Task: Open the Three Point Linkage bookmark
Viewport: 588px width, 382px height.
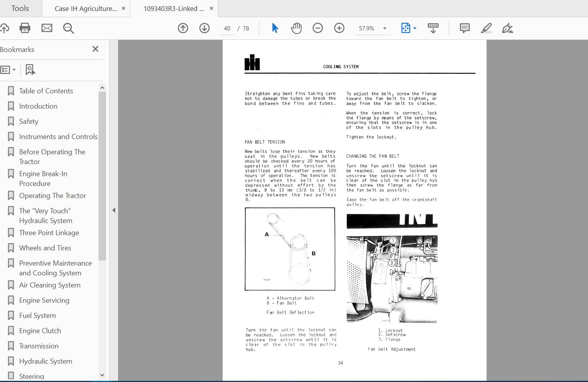Action: pos(49,232)
